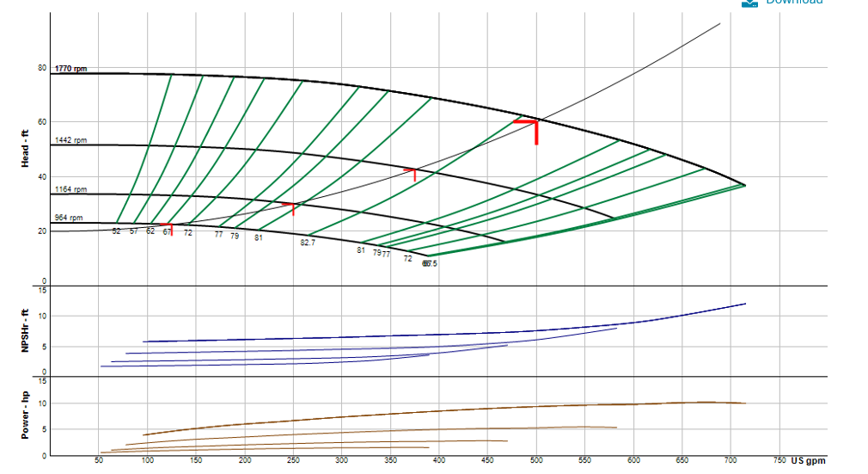Click the 57 efficiency line label

coord(134,231)
